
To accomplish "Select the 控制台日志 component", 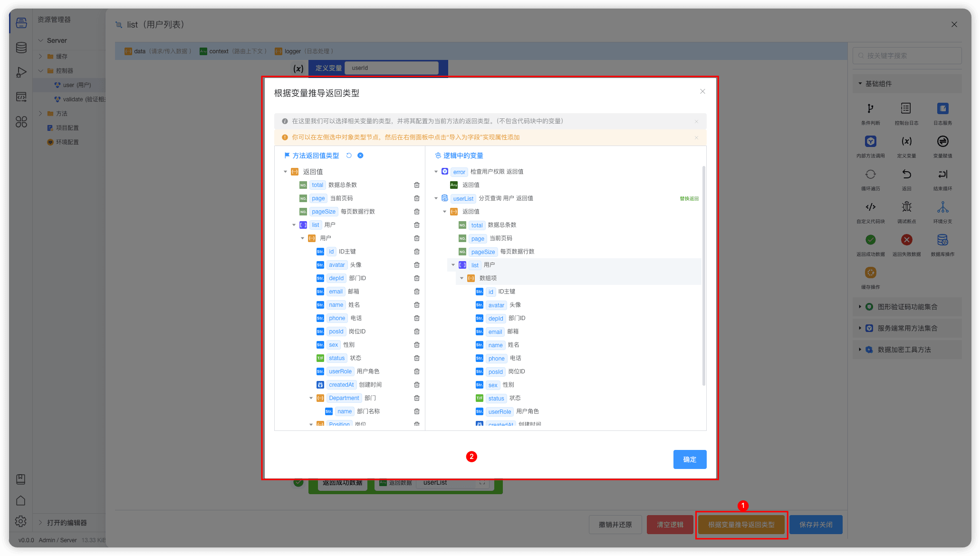I will pyautogui.click(x=906, y=114).
